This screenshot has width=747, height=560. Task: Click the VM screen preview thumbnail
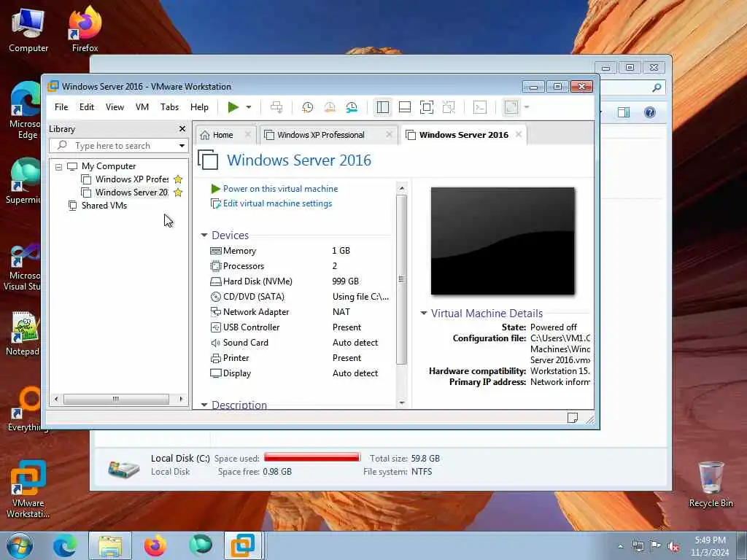click(x=503, y=241)
